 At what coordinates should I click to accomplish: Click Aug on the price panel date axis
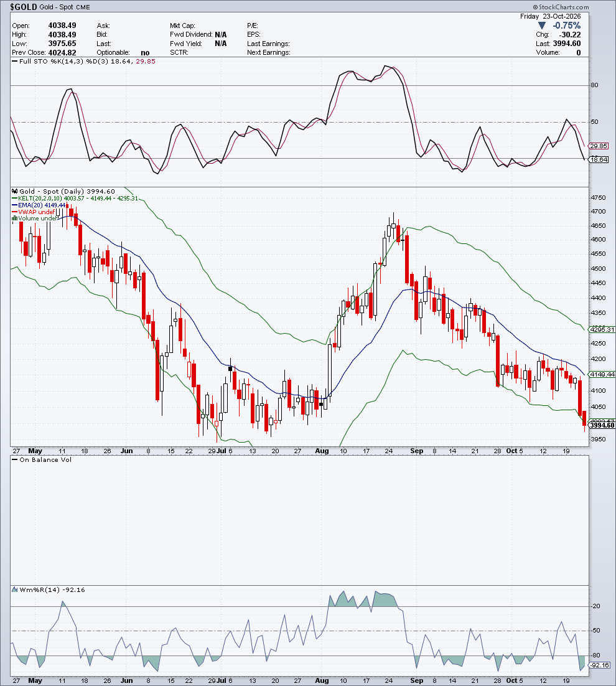click(322, 451)
